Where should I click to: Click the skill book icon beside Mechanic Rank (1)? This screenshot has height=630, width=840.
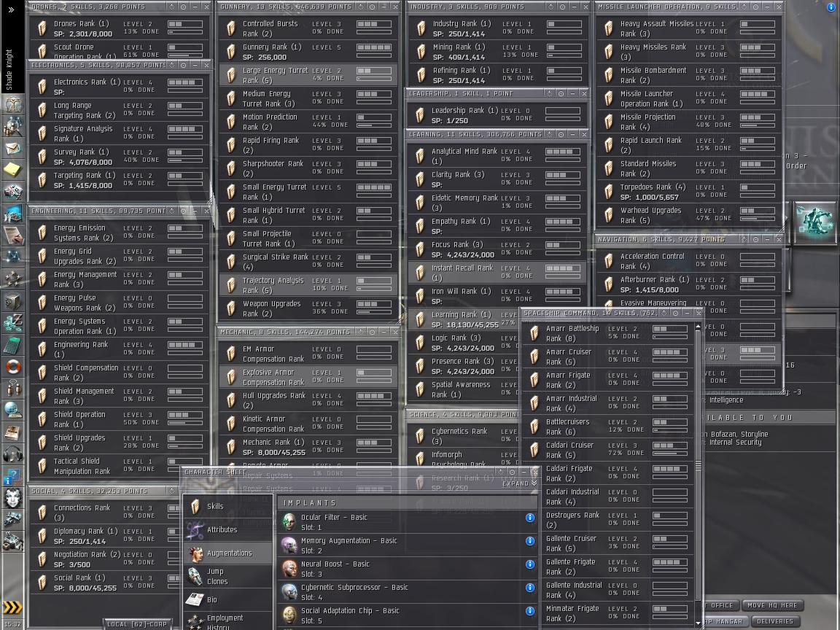[231, 447]
